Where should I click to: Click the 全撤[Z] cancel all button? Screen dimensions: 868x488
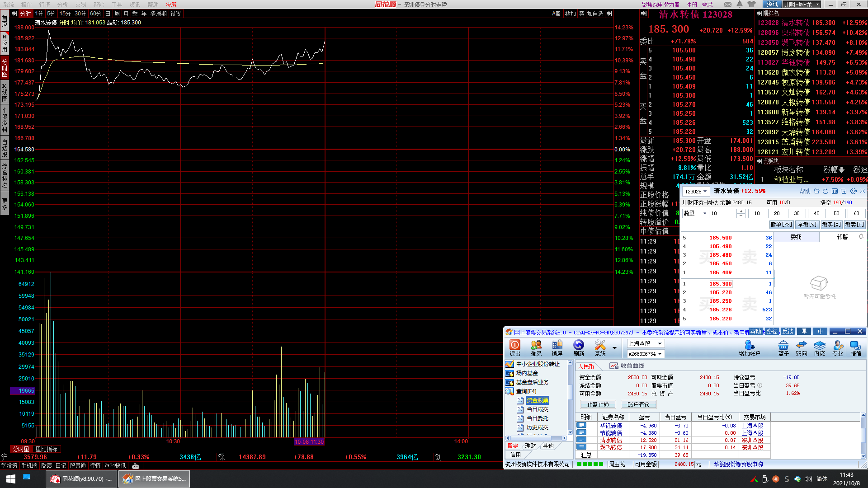coord(807,225)
